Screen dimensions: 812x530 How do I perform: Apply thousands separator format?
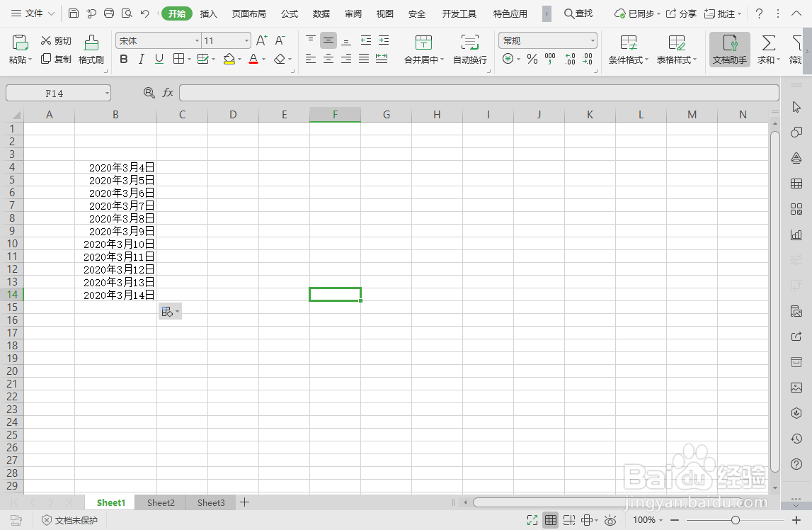pyautogui.click(x=550, y=59)
